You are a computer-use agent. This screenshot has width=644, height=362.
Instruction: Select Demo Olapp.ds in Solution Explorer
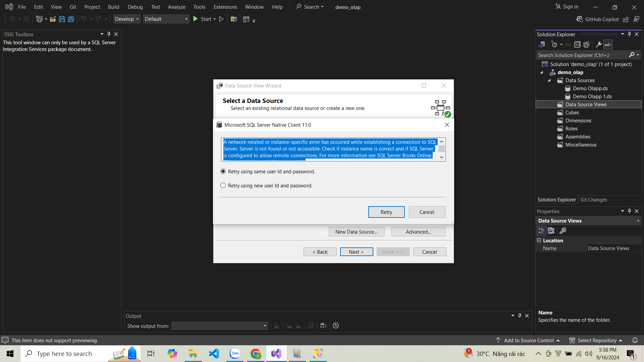(x=591, y=88)
